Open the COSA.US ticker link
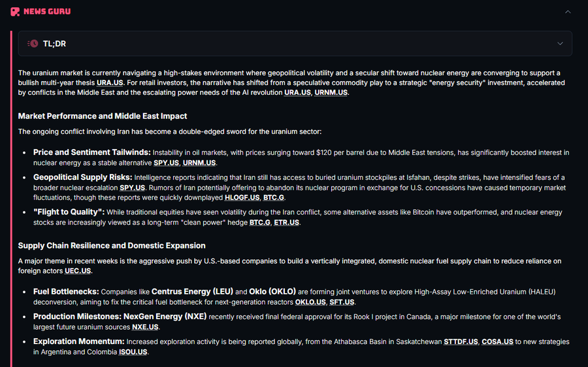Image resolution: width=588 pixels, height=367 pixels. pos(497,342)
